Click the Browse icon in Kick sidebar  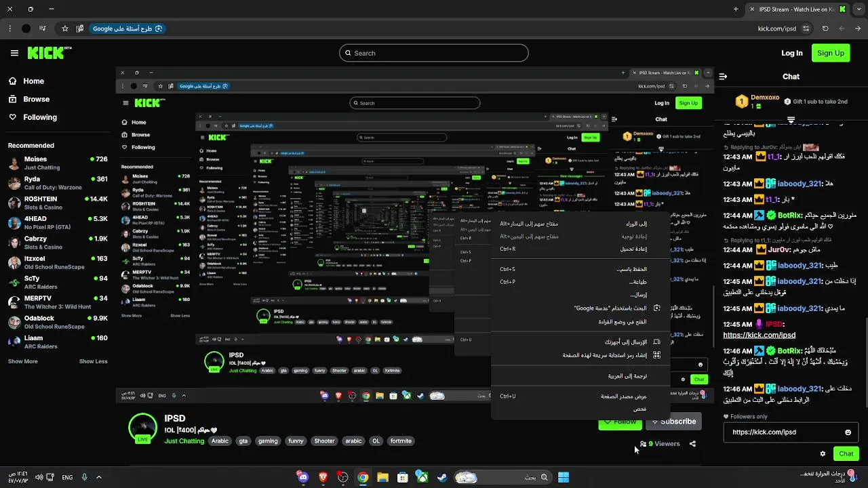pyautogui.click(x=12, y=99)
